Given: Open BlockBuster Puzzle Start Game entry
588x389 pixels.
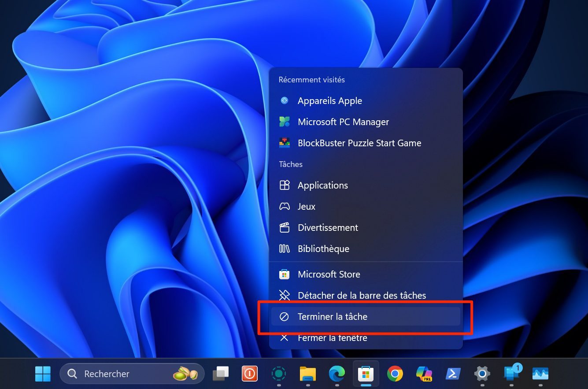Looking at the screenshot, I should 366,143.
